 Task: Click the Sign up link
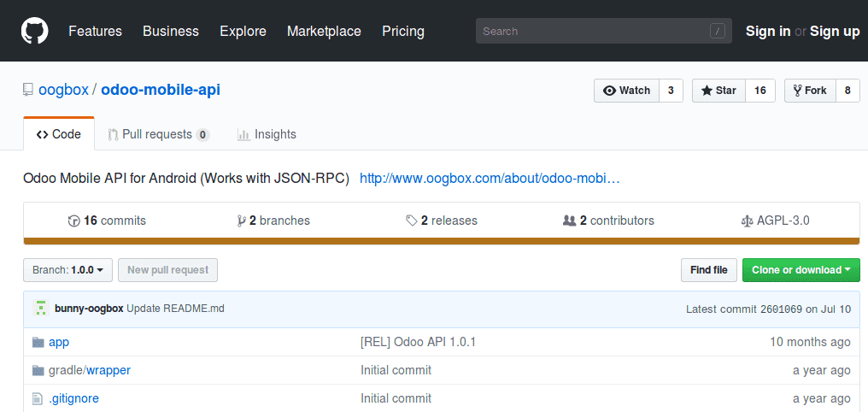[835, 31]
